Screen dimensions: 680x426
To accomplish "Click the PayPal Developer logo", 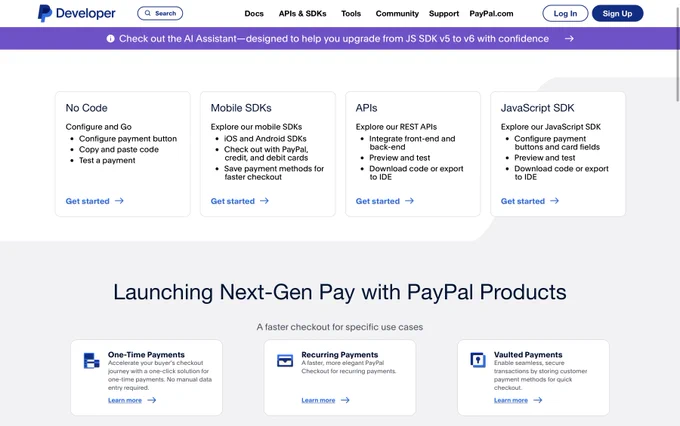I will [x=77, y=13].
